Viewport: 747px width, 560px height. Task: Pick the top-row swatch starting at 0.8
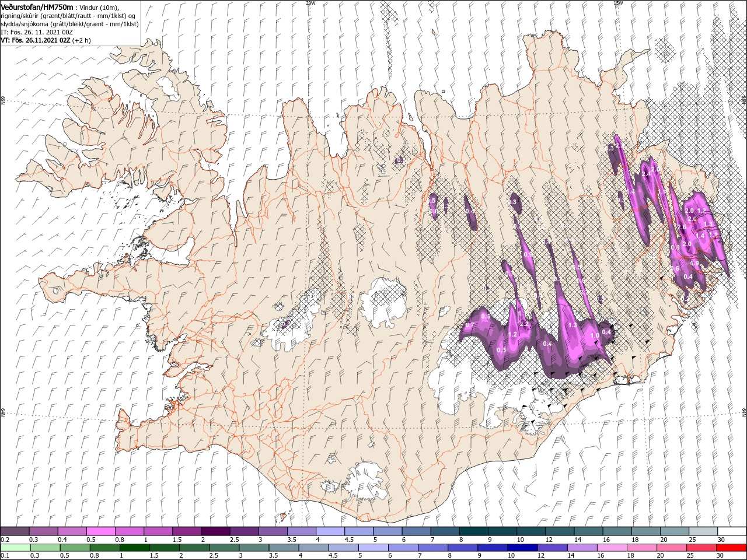130,531
